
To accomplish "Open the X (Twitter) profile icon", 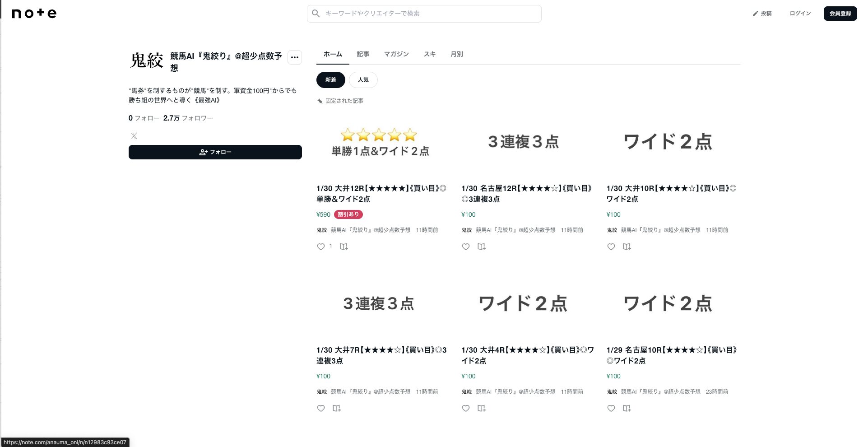I will [134, 136].
